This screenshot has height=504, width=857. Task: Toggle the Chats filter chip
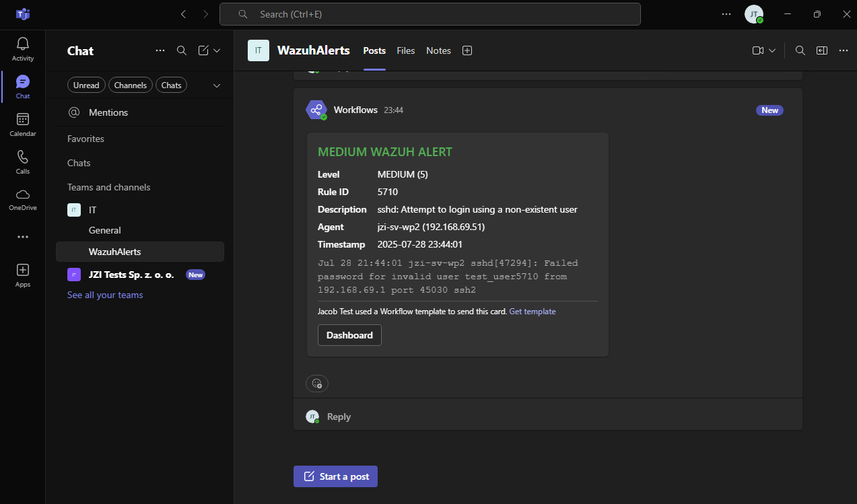coord(172,85)
